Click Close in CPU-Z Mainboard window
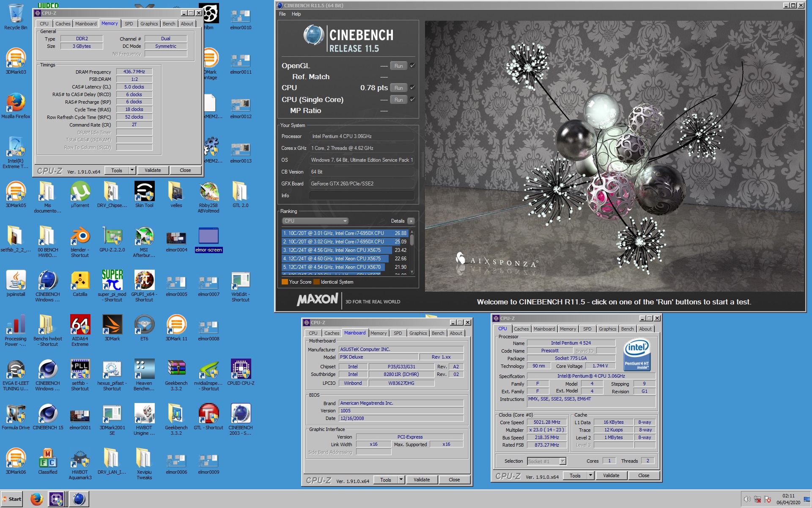812x508 pixels. click(454, 480)
